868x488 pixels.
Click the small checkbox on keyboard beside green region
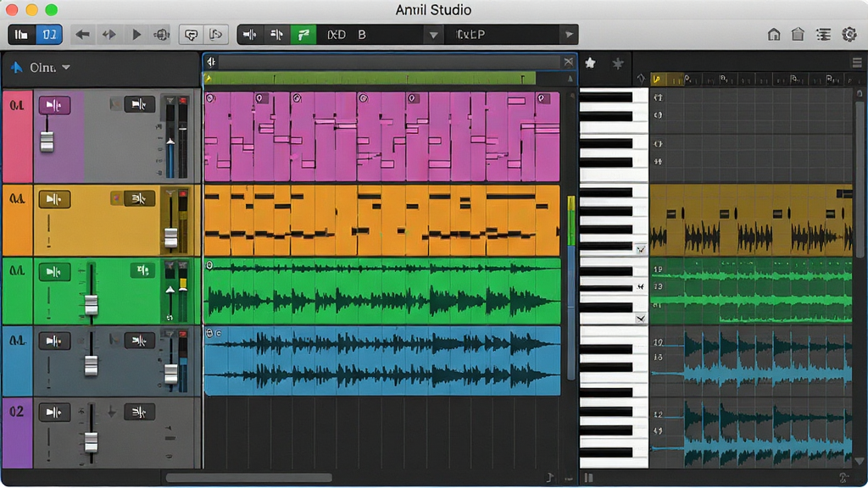pyautogui.click(x=641, y=319)
